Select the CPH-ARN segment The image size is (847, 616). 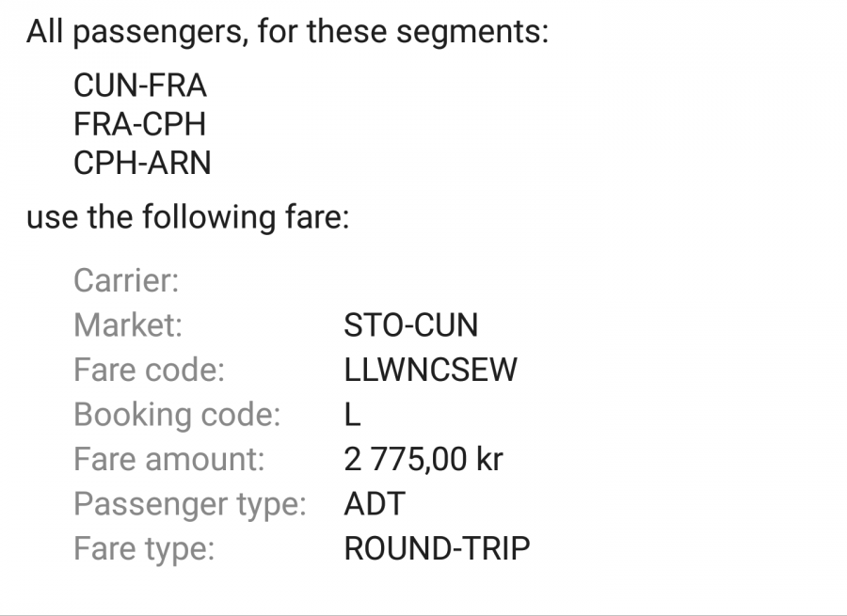142,163
